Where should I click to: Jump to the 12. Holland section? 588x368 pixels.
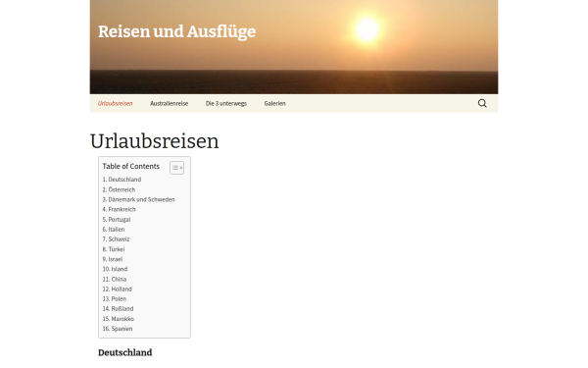(x=118, y=289)
